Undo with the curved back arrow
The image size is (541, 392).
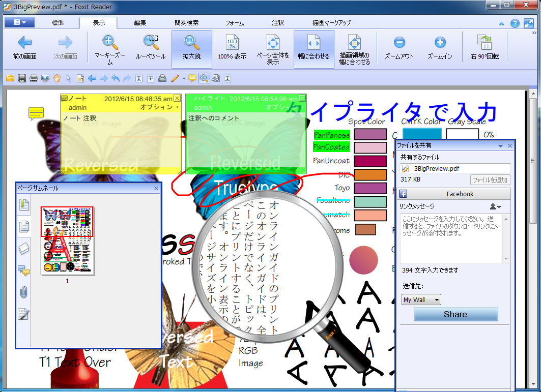[x=116, y=79]
